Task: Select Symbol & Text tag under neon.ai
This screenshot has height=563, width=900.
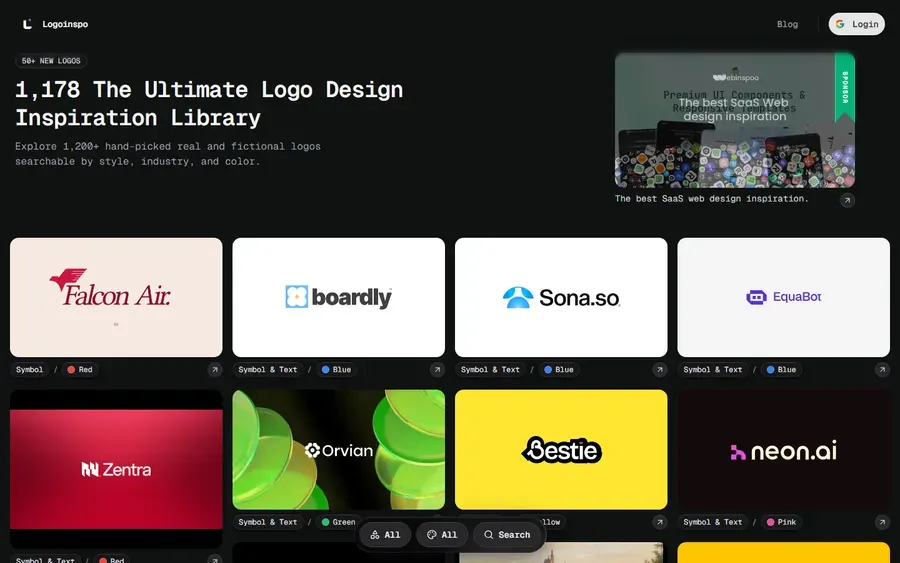Action: (713, 522)
